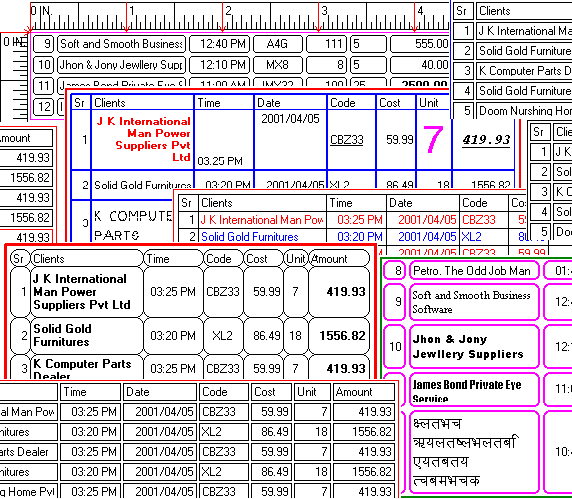Click Solid Gold Furnitures bold client cell
The image size is (572, 499).
[x=87, y=336]
